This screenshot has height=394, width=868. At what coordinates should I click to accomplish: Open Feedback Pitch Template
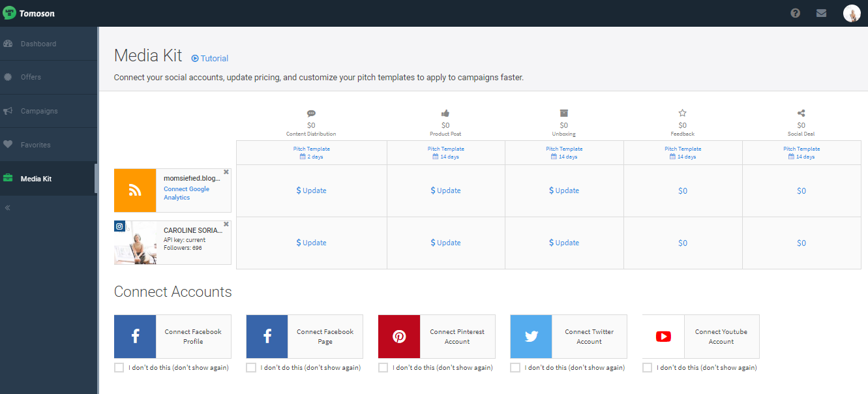683,149
